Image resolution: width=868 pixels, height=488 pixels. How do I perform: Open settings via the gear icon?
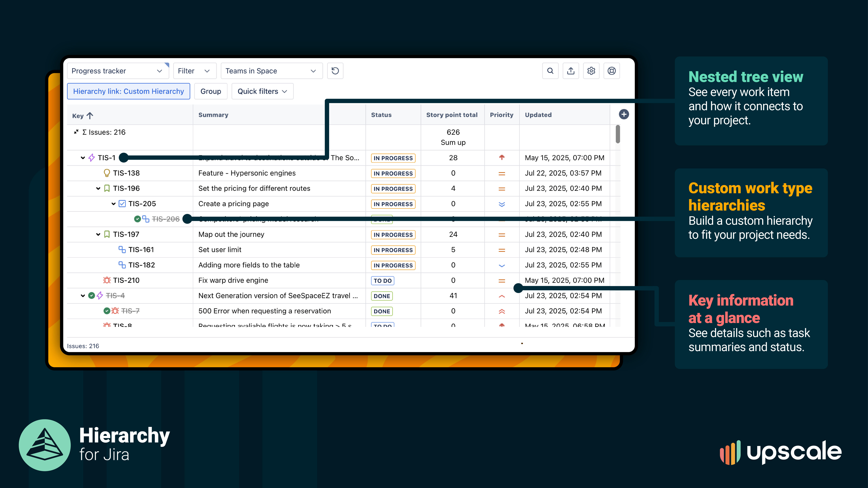pyautogui.click(x=591, y=71)
